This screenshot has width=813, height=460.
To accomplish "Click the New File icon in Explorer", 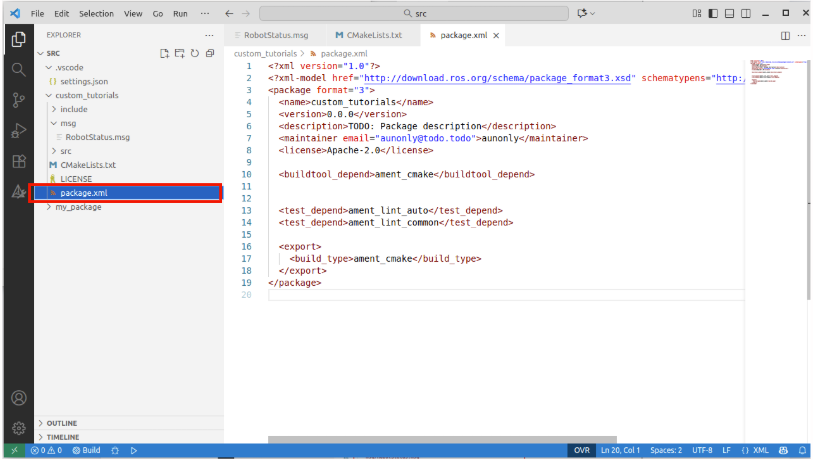I will click(x=165, y=53).
